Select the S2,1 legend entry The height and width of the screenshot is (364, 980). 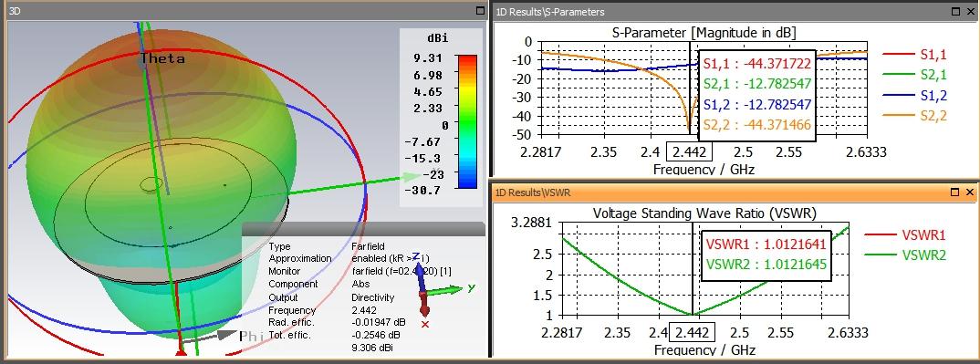coord(914,75)
